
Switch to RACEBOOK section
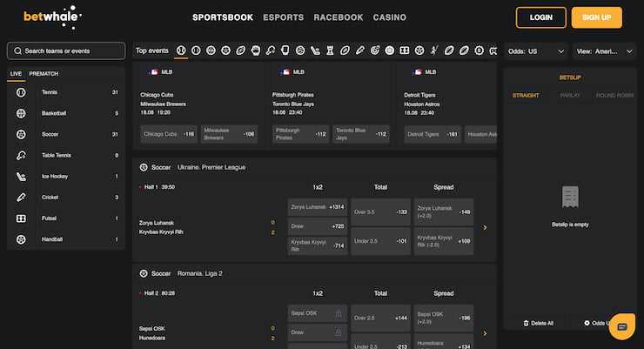(x=339, y=17)
